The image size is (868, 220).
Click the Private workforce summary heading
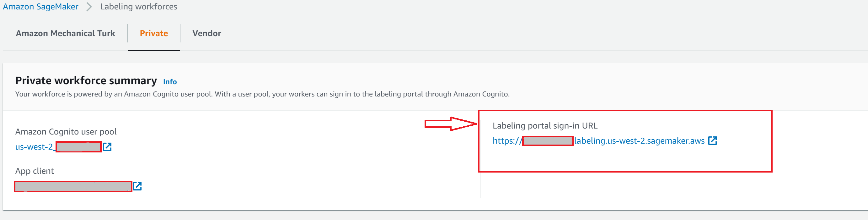86,81
